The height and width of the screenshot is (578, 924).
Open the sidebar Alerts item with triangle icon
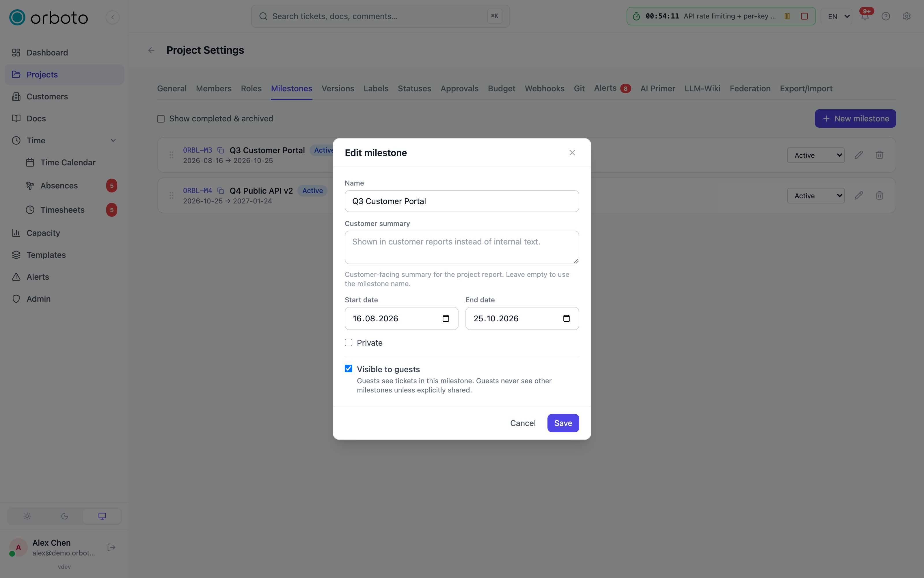(64, 277)
